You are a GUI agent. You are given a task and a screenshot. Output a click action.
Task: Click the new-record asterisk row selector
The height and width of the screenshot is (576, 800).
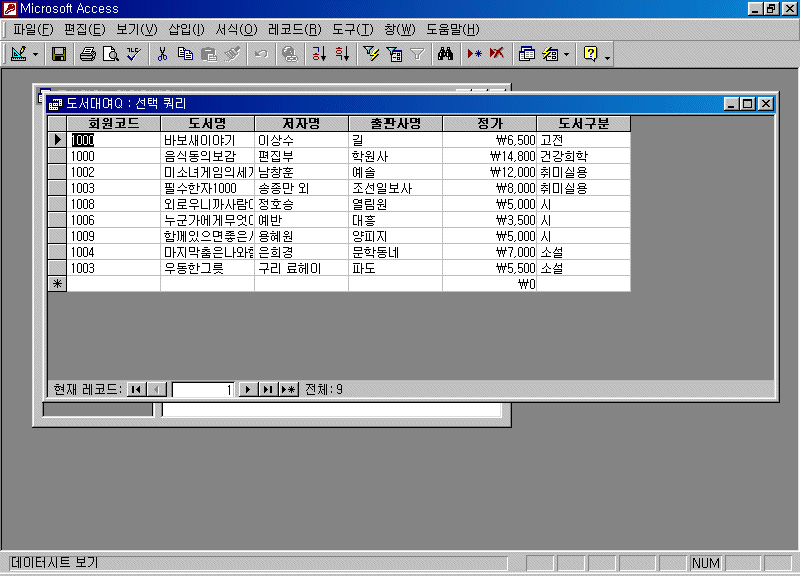[57, 284]
